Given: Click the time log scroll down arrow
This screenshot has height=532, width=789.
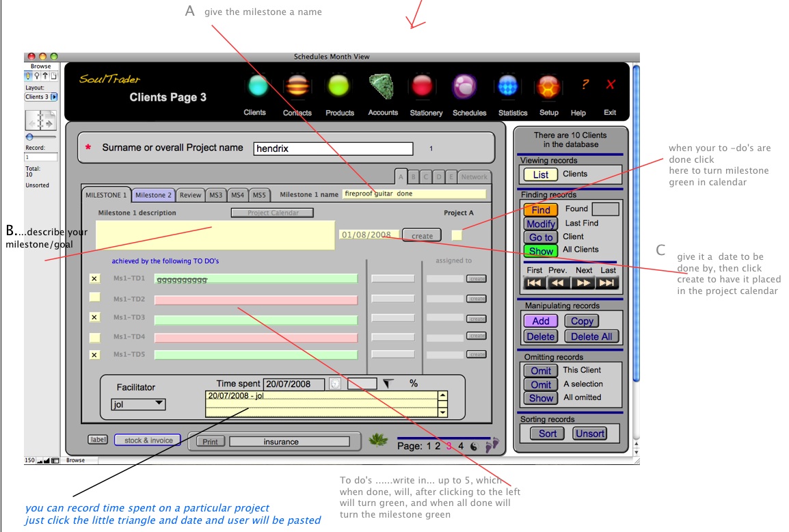Looking at the screenshot, I should point(443,412).
